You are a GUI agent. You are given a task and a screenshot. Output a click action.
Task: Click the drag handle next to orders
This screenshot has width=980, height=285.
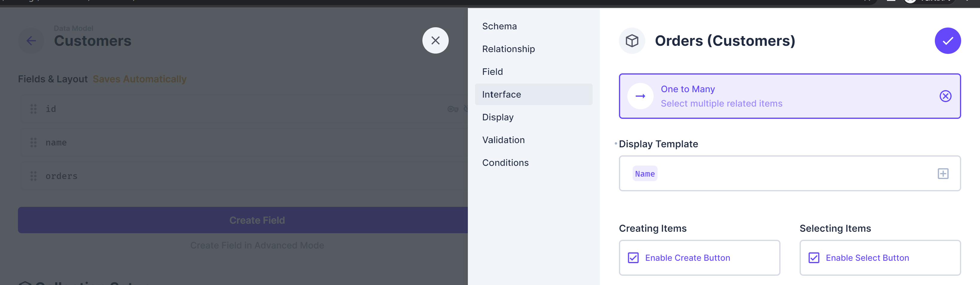coord(33,176)
